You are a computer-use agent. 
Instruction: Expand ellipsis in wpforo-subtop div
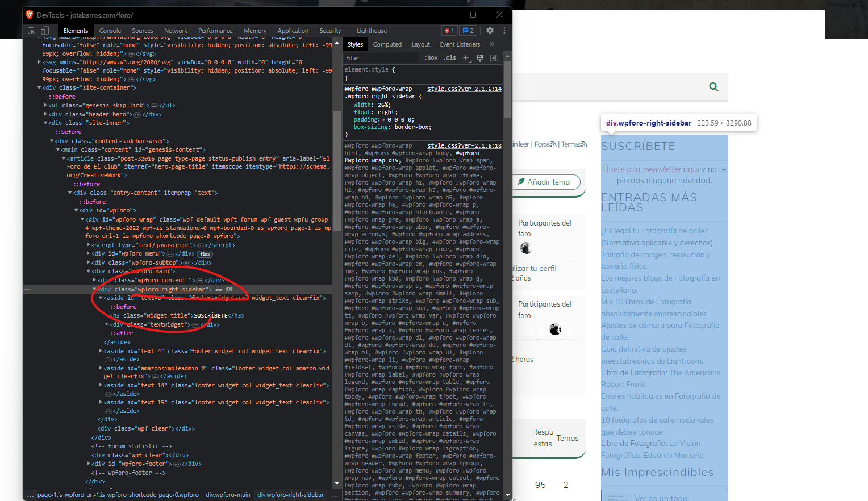click(x=187, y=263)
